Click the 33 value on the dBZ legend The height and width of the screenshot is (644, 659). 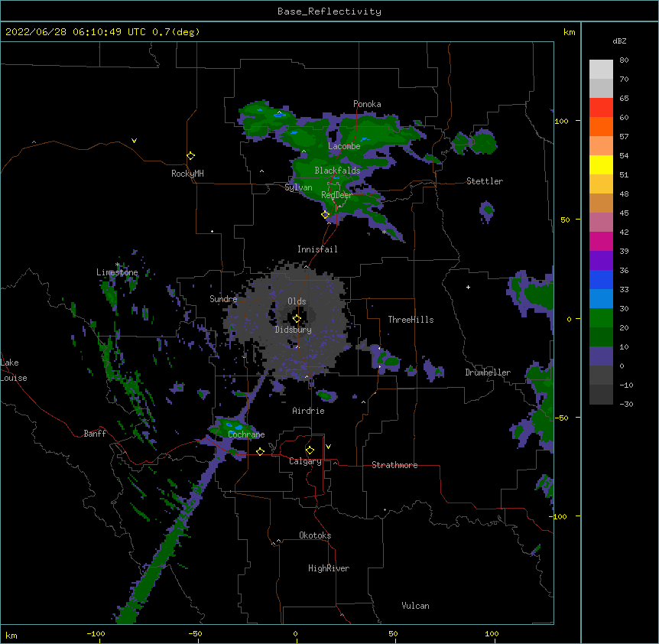coord(624,290)
